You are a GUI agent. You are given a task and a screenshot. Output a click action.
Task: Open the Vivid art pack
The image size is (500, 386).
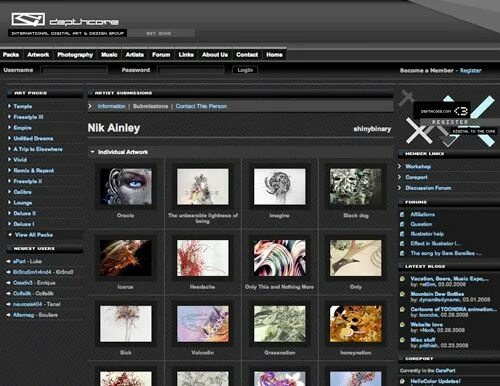coord(20,160)
